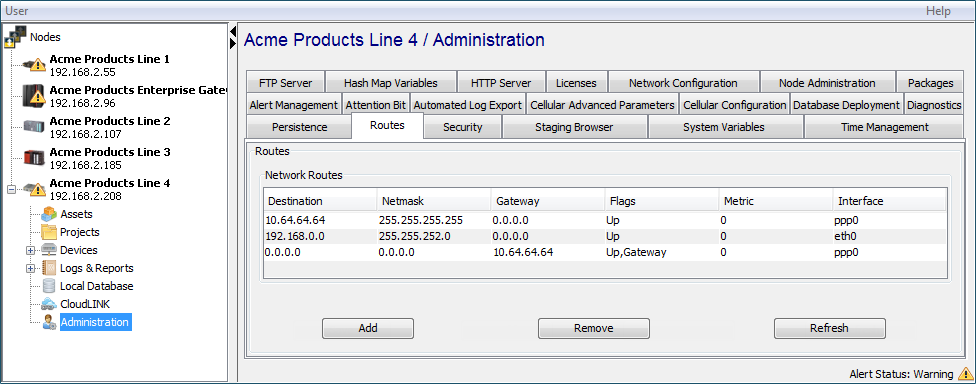This screenshot has width=976, height=384.
Task: Click the Destination column header
Action: (x=320, y=201)
